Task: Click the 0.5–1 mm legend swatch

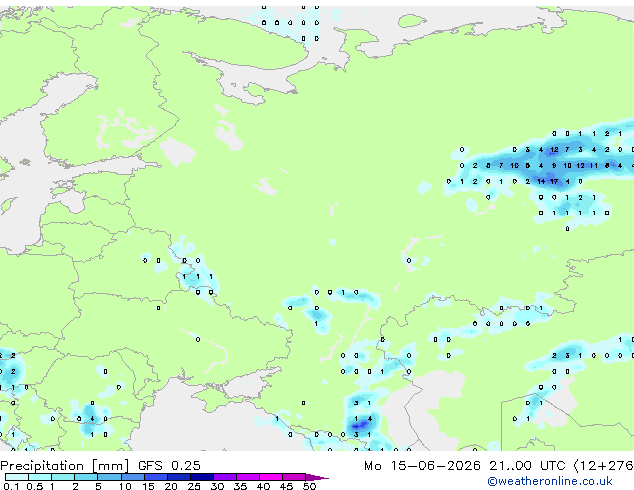Action: pyautogui.click(x=40, y=477)
